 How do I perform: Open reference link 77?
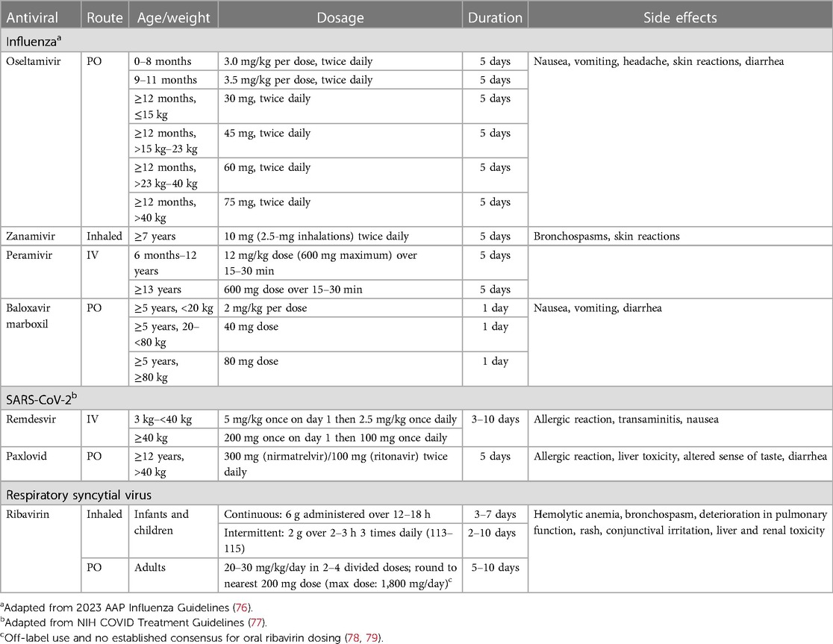point(258,622)
